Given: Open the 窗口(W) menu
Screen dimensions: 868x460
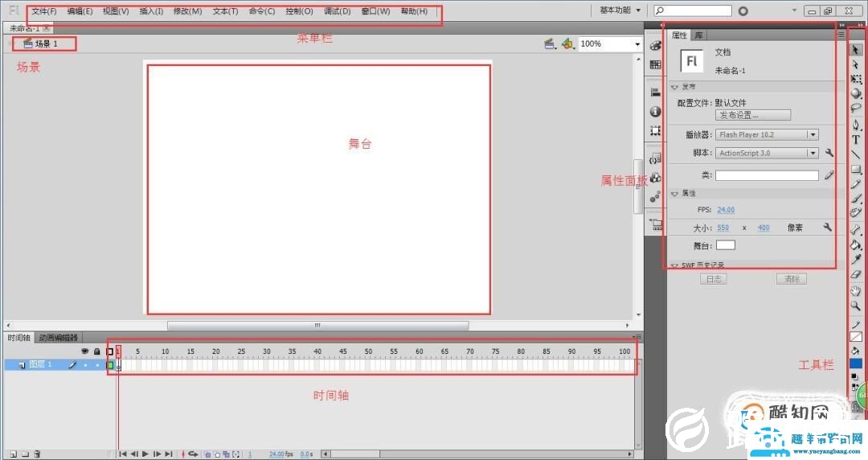Looking at the screenshot, I should point(376,11).
